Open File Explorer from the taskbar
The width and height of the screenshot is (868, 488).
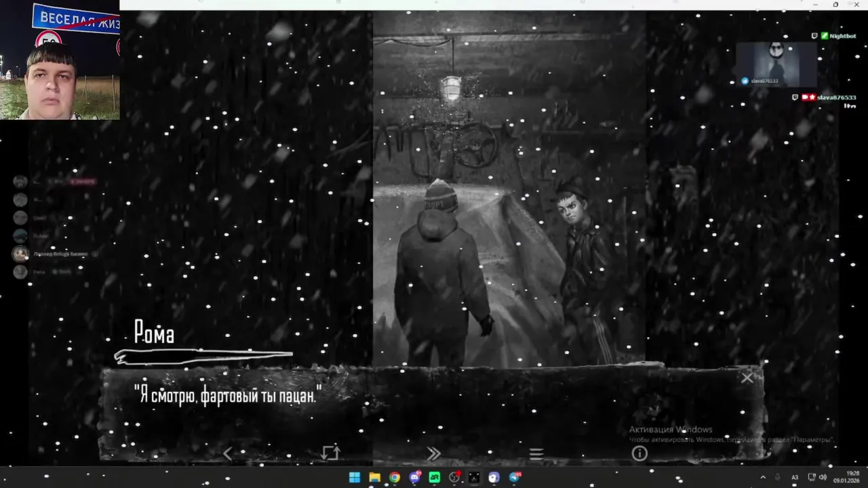click(374, 477)
